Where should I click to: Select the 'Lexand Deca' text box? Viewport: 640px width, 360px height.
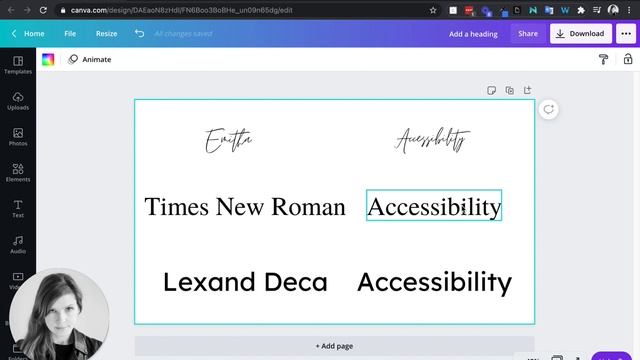245,282
